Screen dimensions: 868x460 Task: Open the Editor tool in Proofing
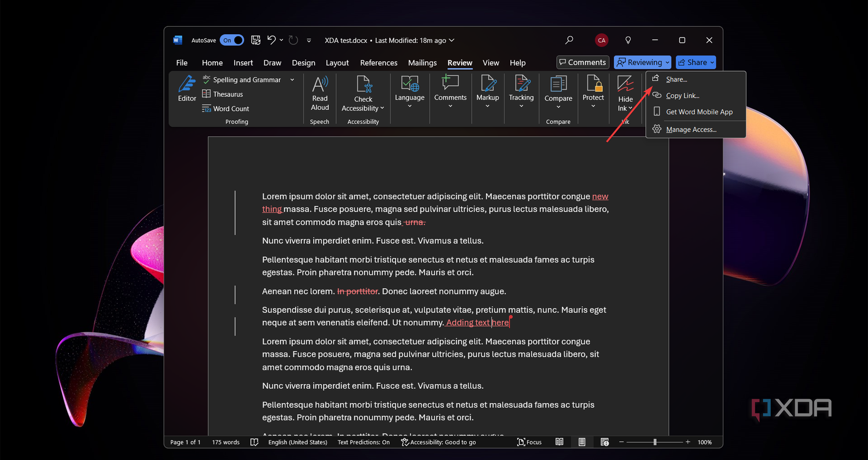[x=187, y=89]
